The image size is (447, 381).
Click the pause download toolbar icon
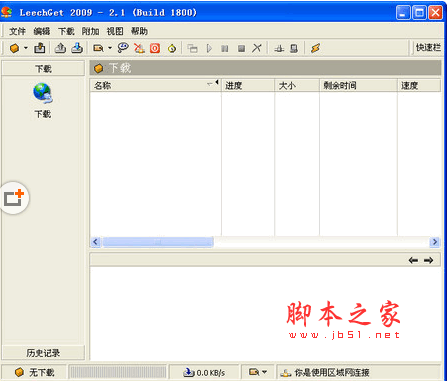[x=225, y=49]
